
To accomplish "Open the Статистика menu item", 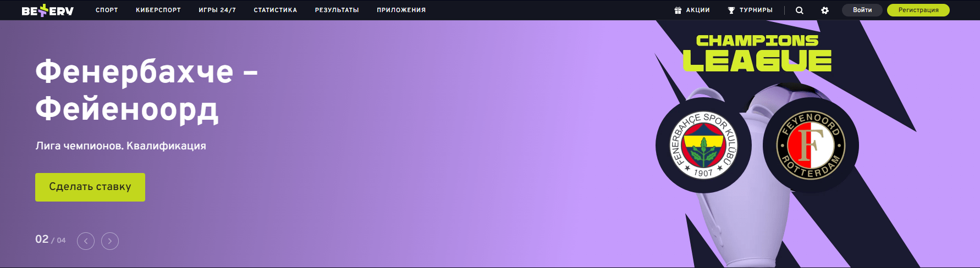I will click(x=276, y=10).
